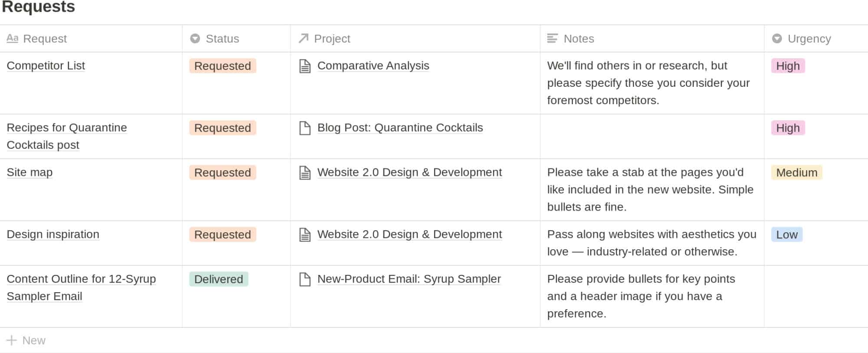Click the High urgency tag on Competitor List

(787, 66)
